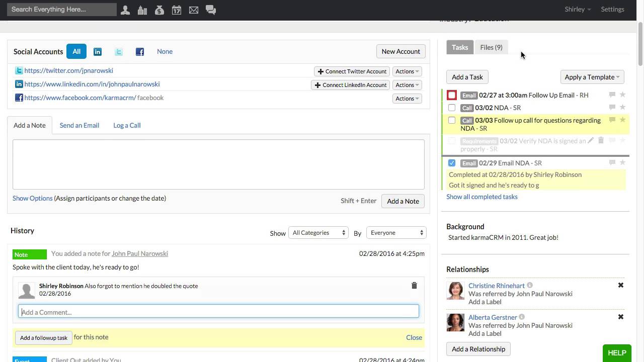Open Companies from the top-bar building icon

tap(142, 10)
